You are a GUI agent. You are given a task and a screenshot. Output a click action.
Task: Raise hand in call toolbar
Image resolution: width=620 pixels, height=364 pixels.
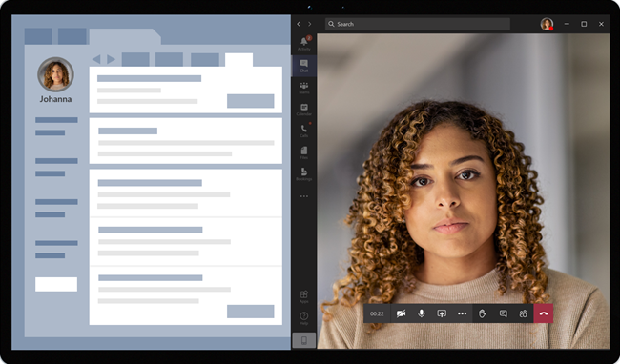483,313
